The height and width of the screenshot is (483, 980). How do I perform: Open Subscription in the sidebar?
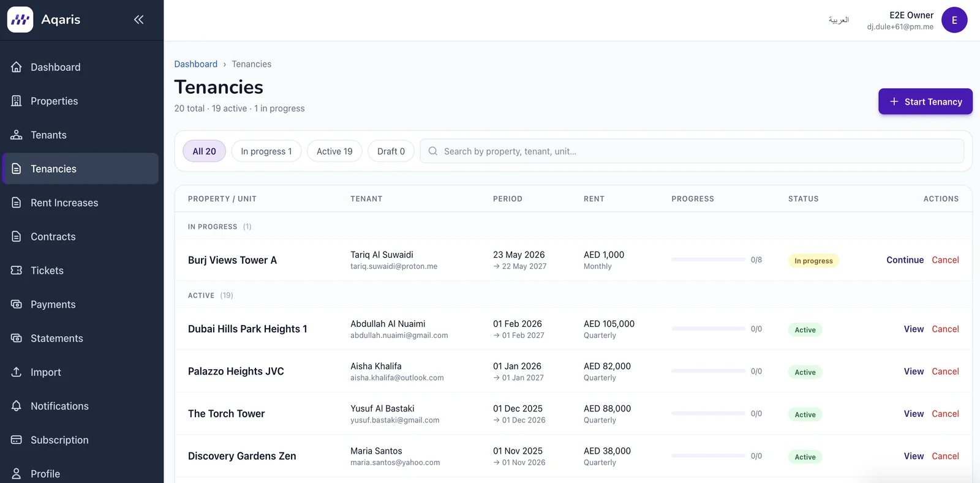(x=80, y=440)
